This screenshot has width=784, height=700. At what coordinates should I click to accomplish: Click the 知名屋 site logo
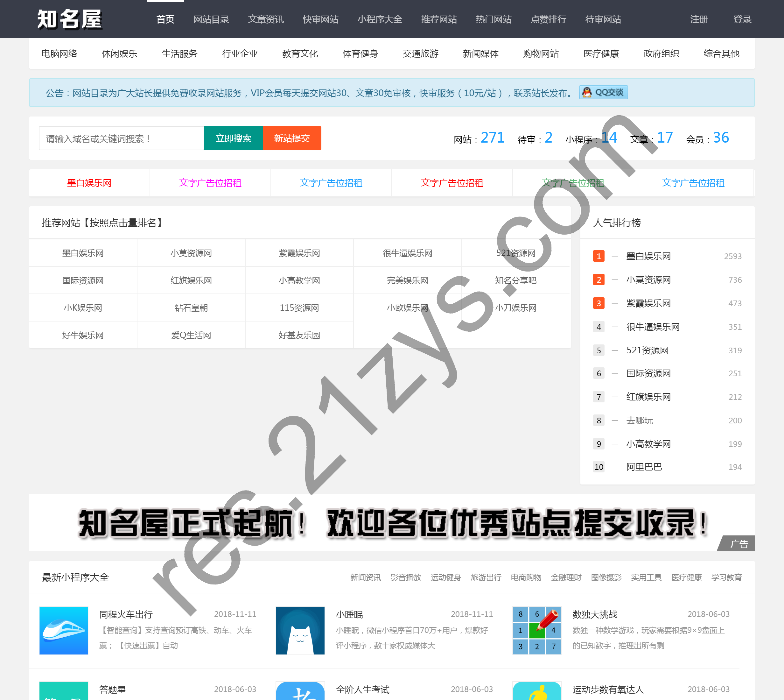(70, 19)
